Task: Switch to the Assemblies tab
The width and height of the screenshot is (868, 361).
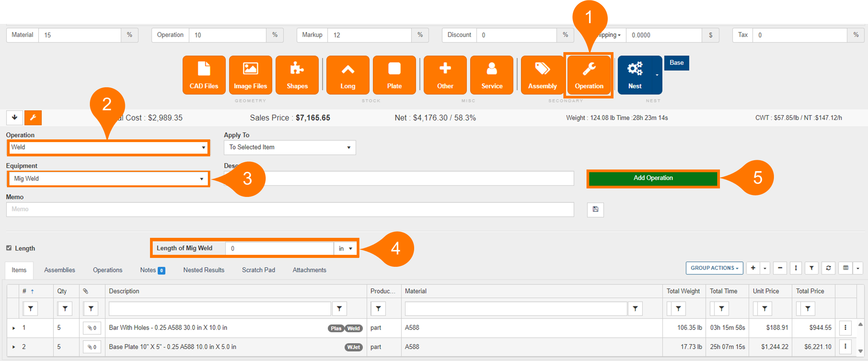Action: [x=59, y=270]
